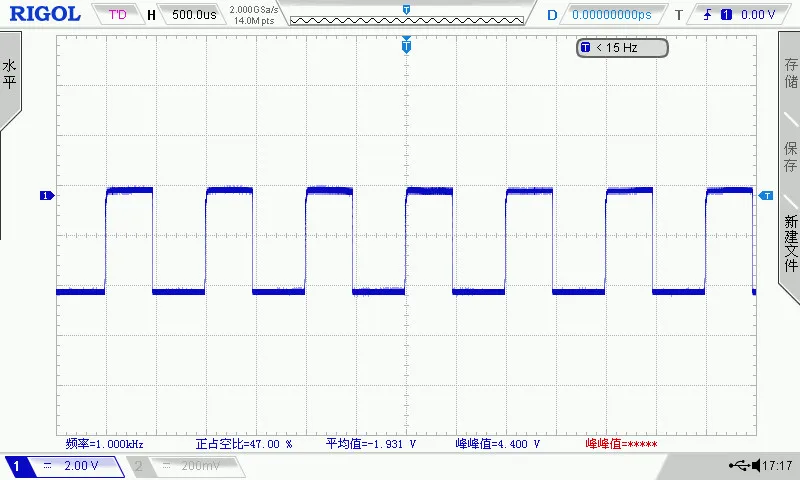Screen dimensions: 800x480
Task: Select the channel 2 tab showing 200mV
Action: [185, 466]
